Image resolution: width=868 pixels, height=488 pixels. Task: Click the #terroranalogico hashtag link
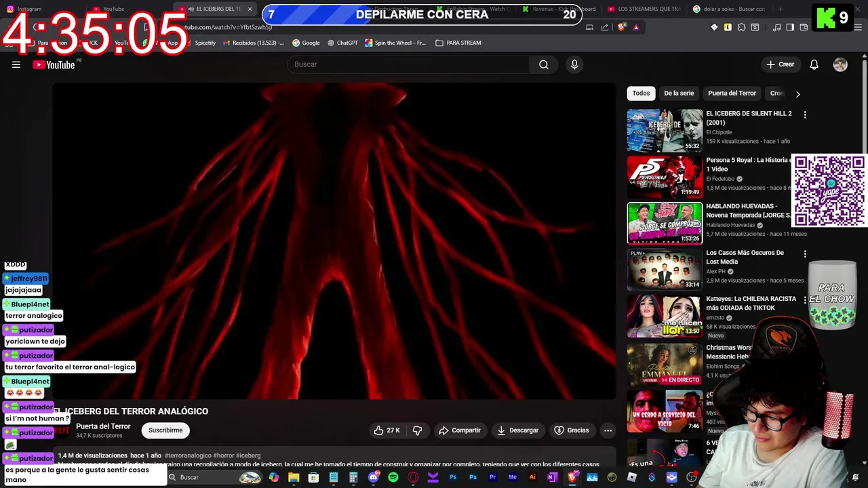188,455
